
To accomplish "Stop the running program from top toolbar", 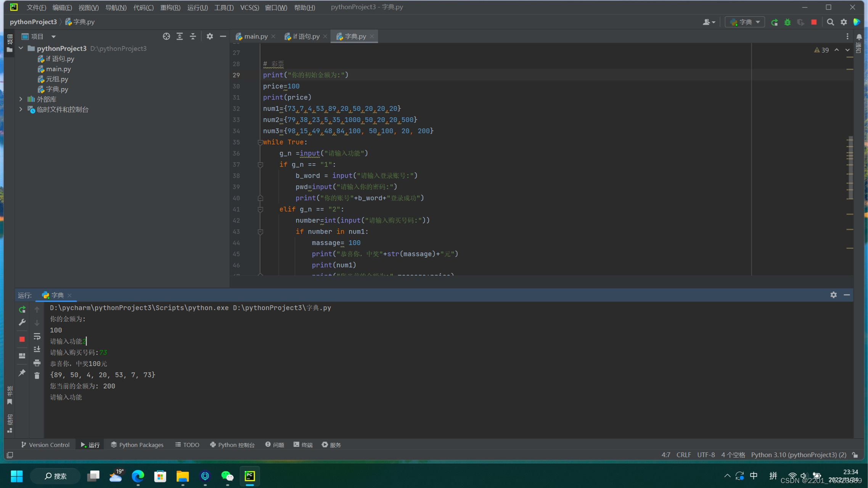I will coord(814,22).
